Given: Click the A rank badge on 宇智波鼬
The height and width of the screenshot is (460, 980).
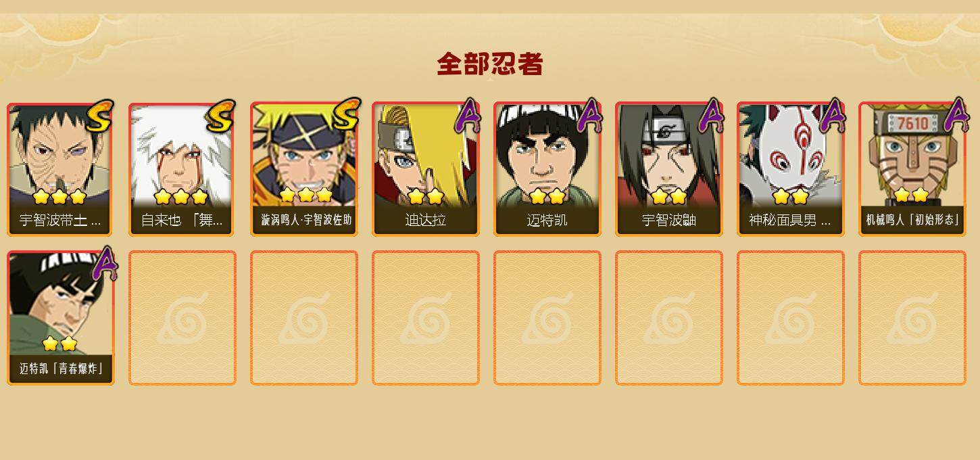Looking at the screenshot, I should tap(711, 116).
